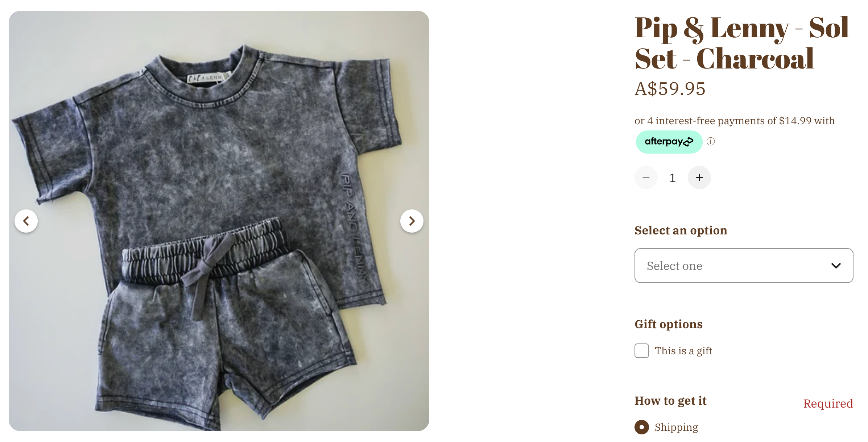This screenshot has width=868, height=442.
Task: Show the previous product image
Action: (26, 221)
